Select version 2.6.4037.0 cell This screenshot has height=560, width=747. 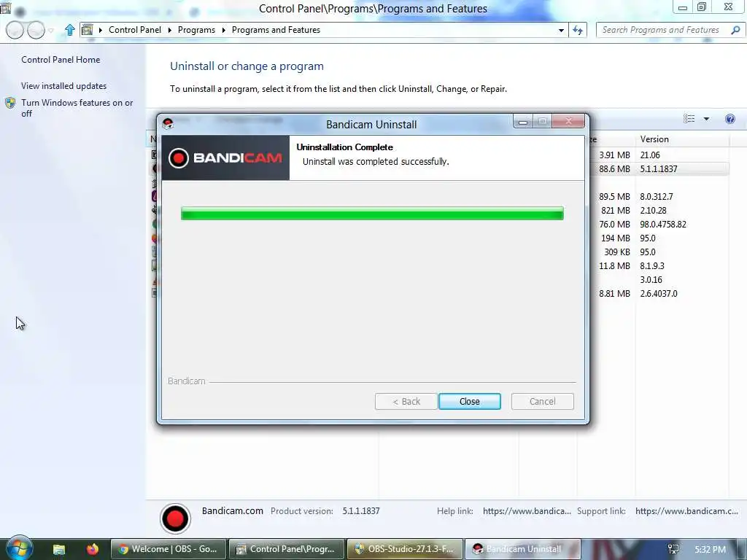(x=659, y=294)
